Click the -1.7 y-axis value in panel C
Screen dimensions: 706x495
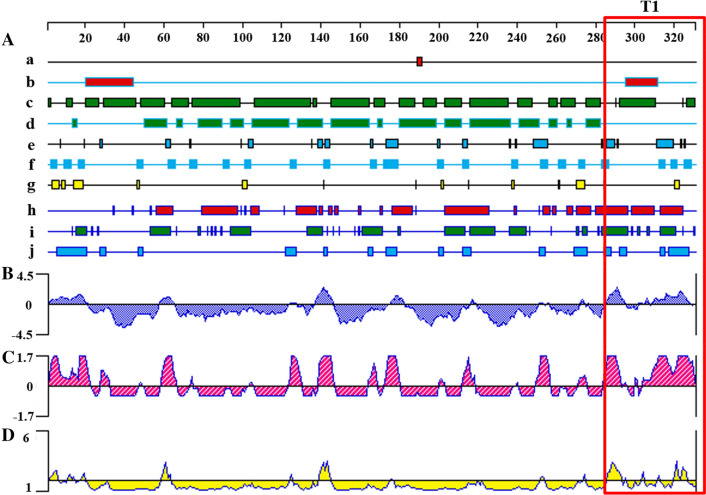click(x=26, y=414)
